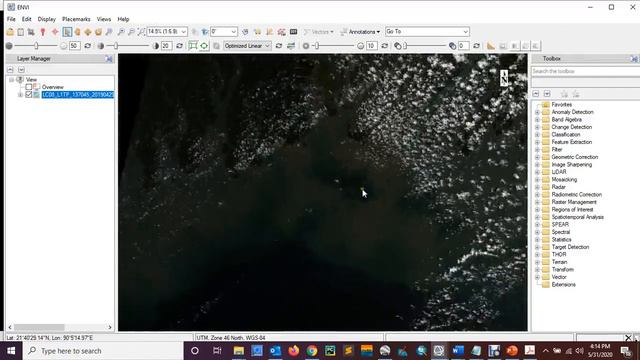Reset the contrast value refresh icon
The width and height of the screenshot is (640, 360).
pyautogui.click(x=179, y=46)
